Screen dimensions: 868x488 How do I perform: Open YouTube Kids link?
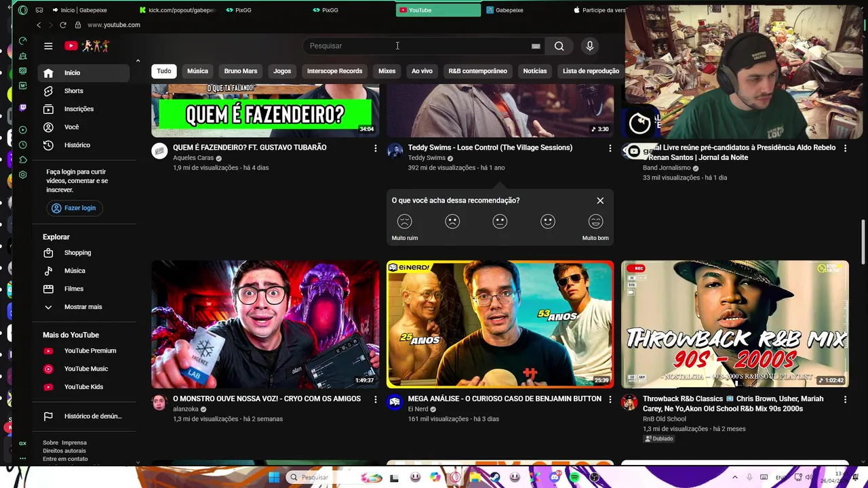coord(83,387)
